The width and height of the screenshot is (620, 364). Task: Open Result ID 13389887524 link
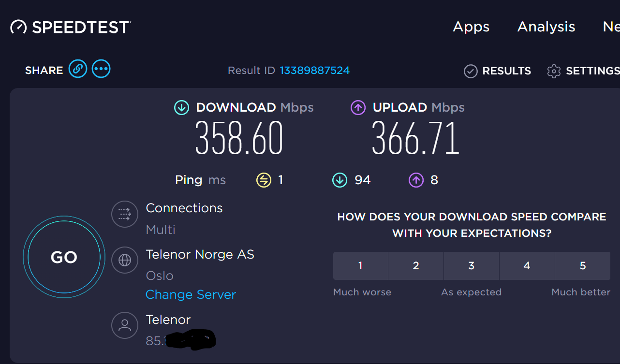pos(315,71)
